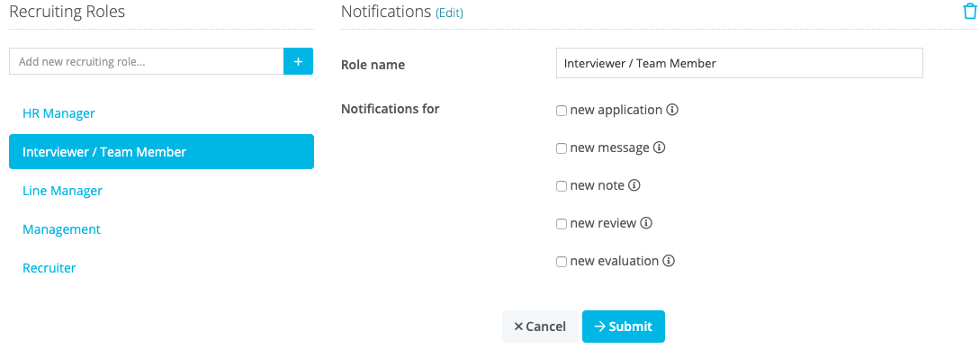Submit the notification settings
This screenshot has width=980, height=349.
click(x=623, y=327)
